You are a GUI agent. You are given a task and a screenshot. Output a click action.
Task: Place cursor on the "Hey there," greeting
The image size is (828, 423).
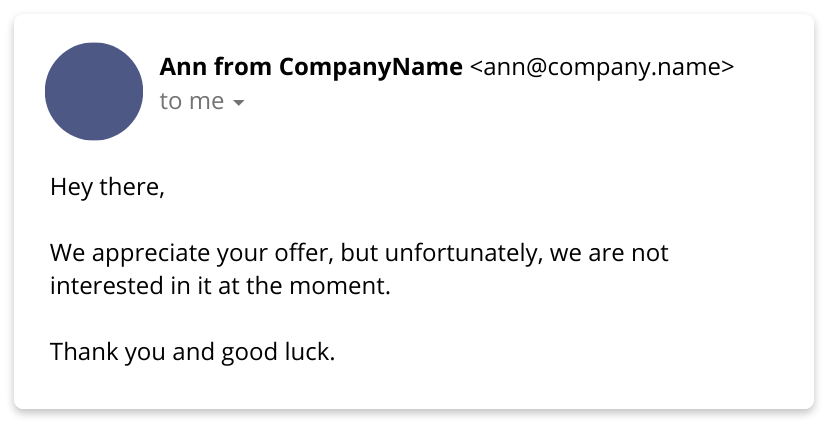pyautogui.click(x=107, y=187)
